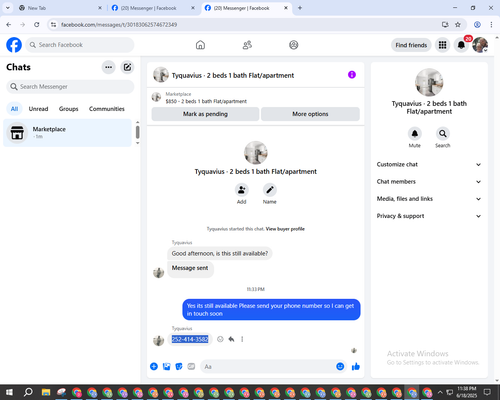
Task: Select the Groups chats filter
Action: point(68,109)
